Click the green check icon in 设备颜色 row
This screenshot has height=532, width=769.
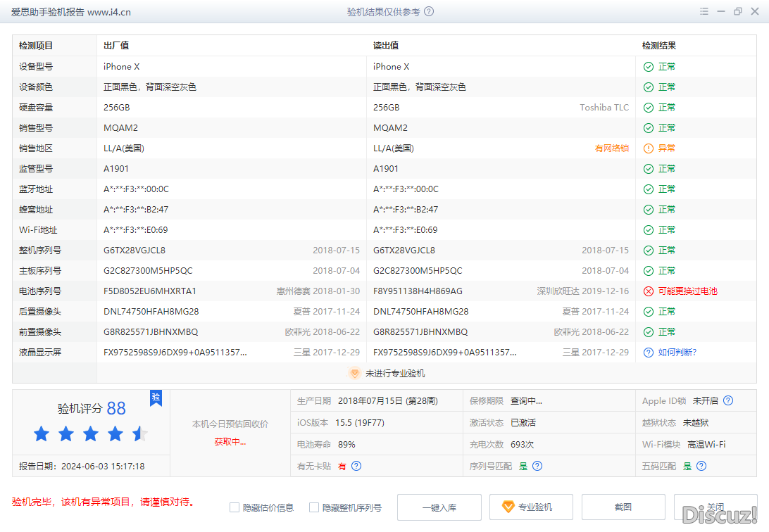point(649,87)
